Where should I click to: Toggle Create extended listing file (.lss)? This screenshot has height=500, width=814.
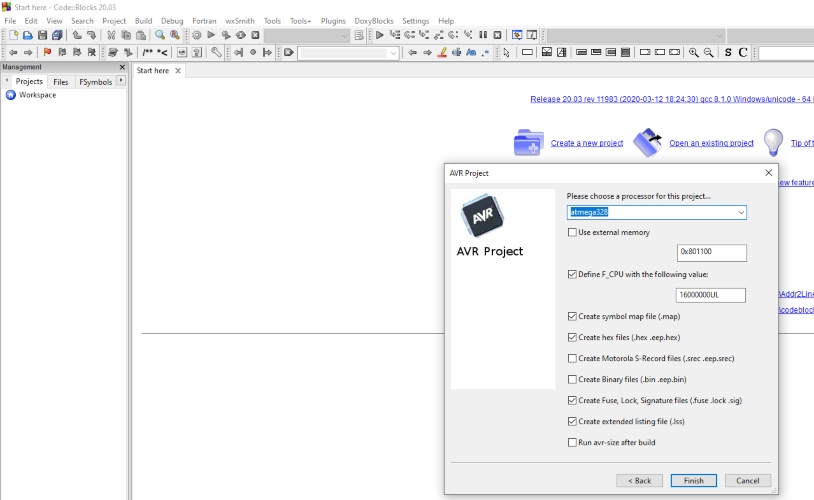(x=572, y=422)
